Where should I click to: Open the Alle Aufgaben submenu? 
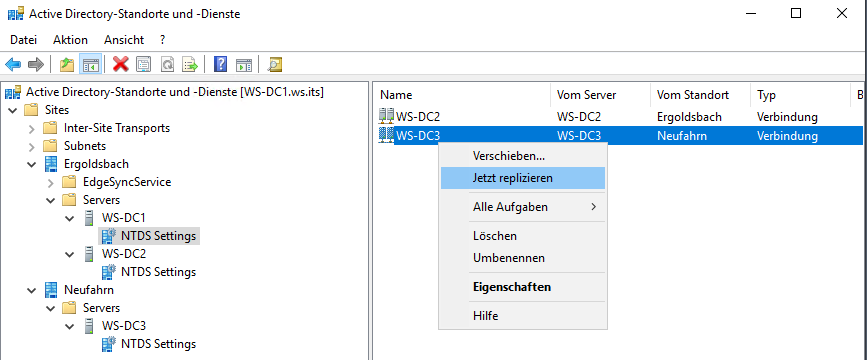click(523, 207)
